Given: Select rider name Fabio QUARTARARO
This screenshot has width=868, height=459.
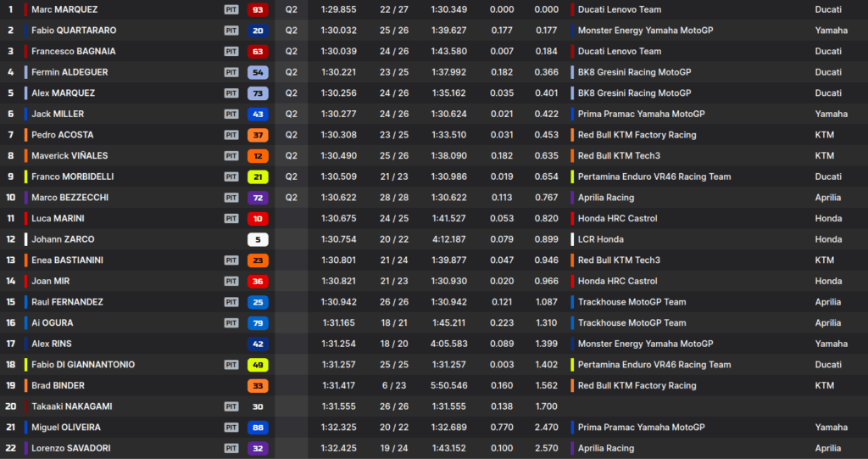Looking at the screenshot, I should click(74, 31).
